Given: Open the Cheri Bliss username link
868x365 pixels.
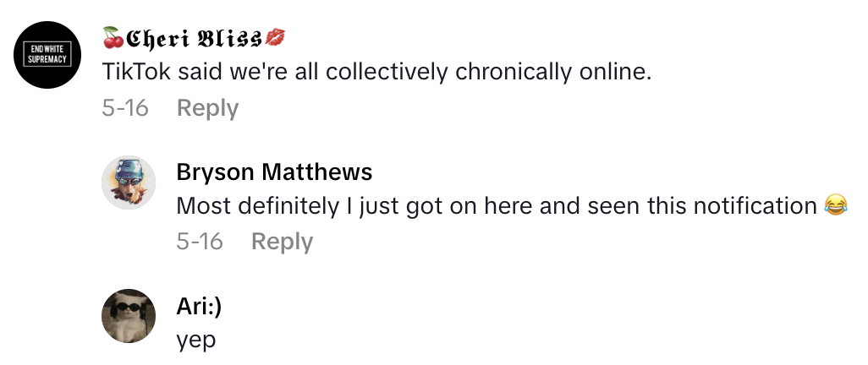Looking at the screenshot, I should click(x=195, y=38).
